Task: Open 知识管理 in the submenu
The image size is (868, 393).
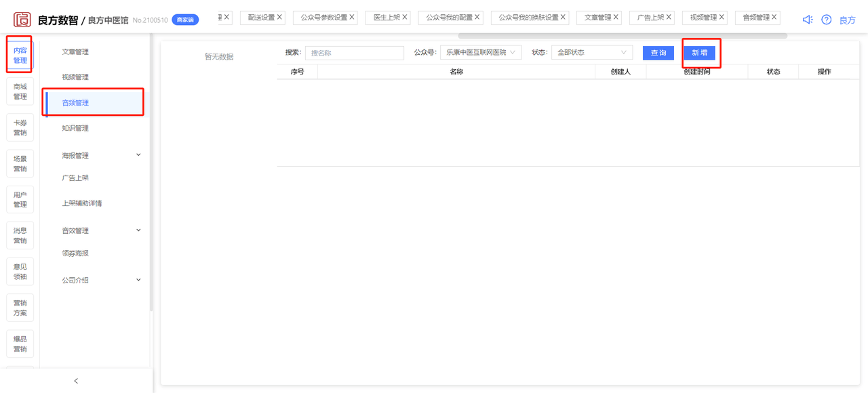Action: click(75, 128)
